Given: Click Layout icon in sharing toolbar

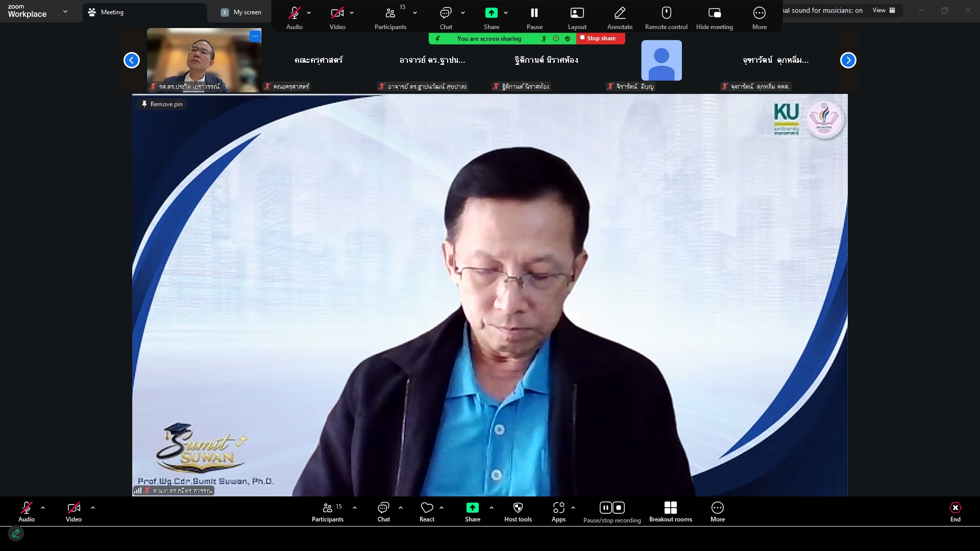Looking at the screenshot, I should click(x=577, y=13).
